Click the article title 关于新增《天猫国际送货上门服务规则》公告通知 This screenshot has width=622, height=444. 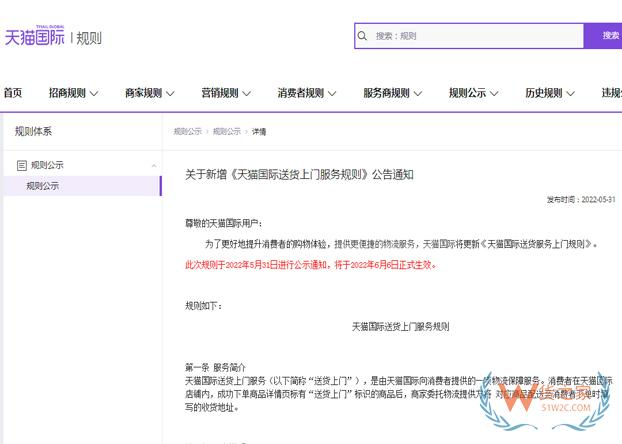coord(299,175)
